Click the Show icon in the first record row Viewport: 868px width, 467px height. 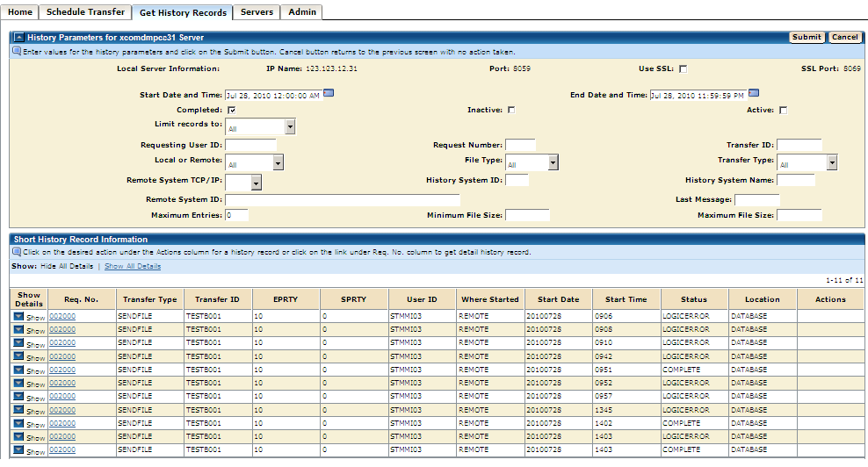click(18, 317)
